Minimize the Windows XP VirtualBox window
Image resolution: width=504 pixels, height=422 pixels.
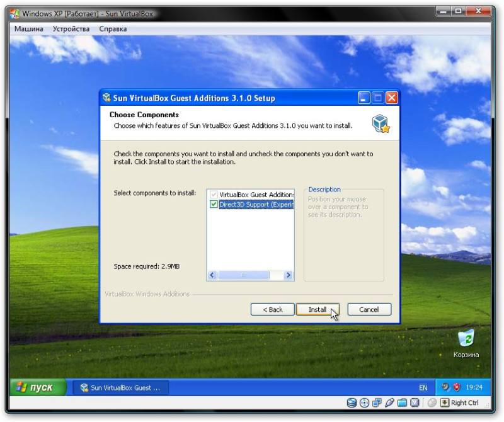[444, 11]
